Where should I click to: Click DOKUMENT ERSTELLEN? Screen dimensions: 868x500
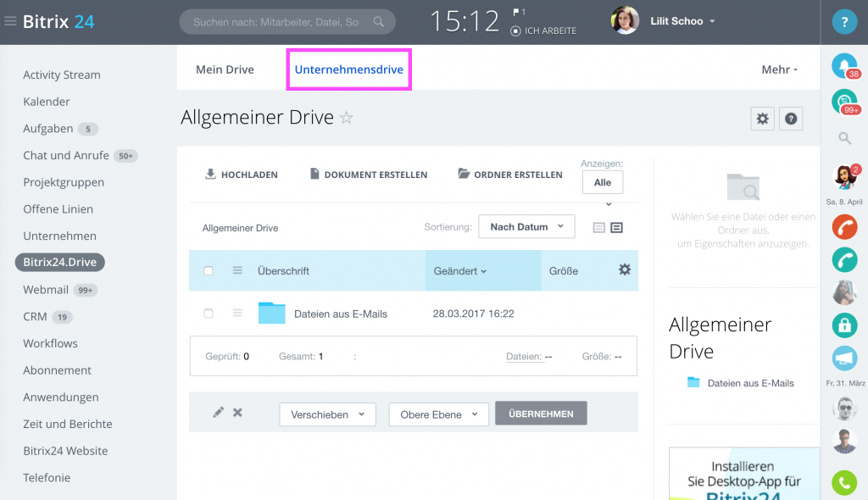coord(368,175)
